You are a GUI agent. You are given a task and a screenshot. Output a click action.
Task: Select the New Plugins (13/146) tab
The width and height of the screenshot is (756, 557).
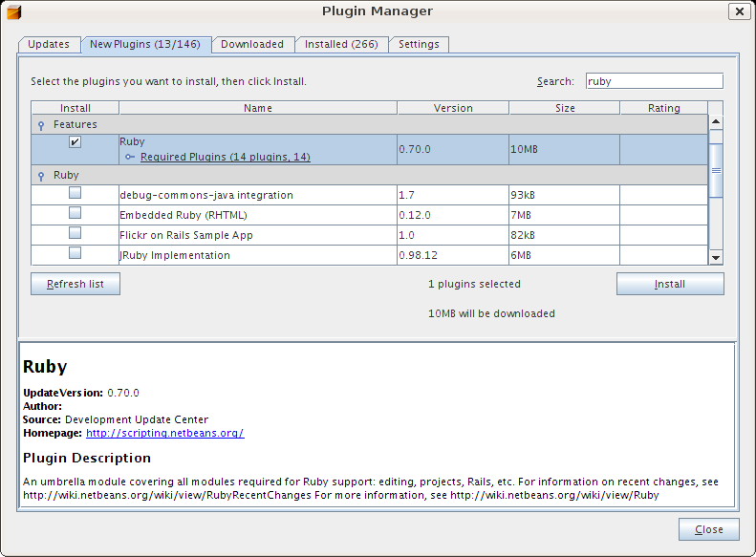coord(145,44)
